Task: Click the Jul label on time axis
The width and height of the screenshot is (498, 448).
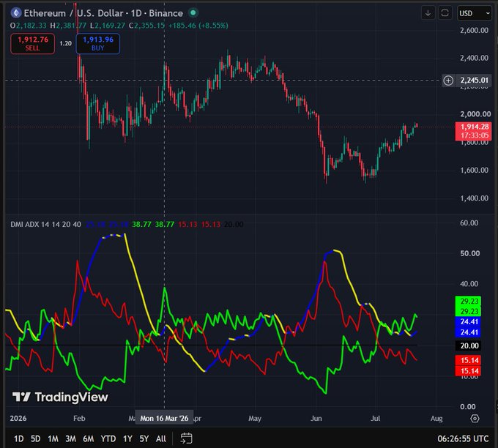Action: point(376,419)
